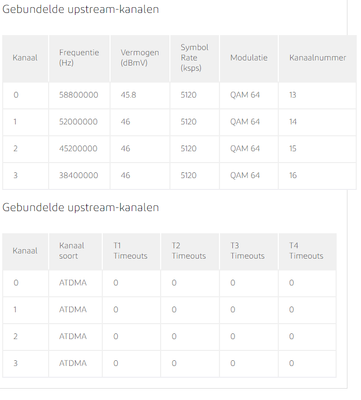Screen dimensions: 361x400
Task: Click the Modulatie column header
Action: pos(249,58)
